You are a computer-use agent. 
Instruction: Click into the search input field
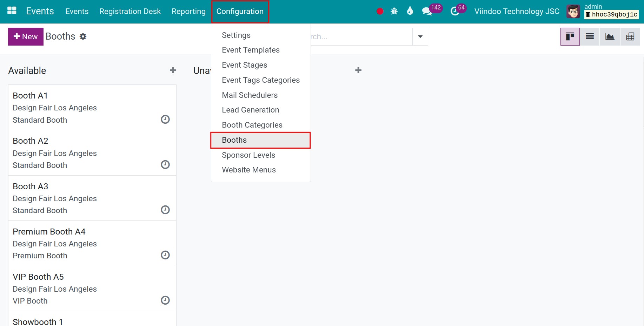[361, 36]
